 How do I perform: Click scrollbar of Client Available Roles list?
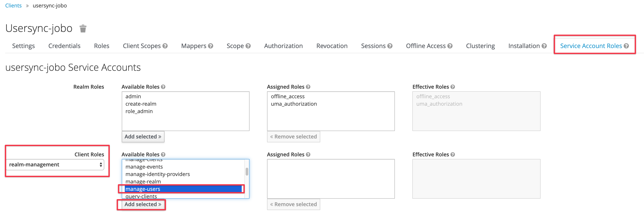tap(247, 172)
